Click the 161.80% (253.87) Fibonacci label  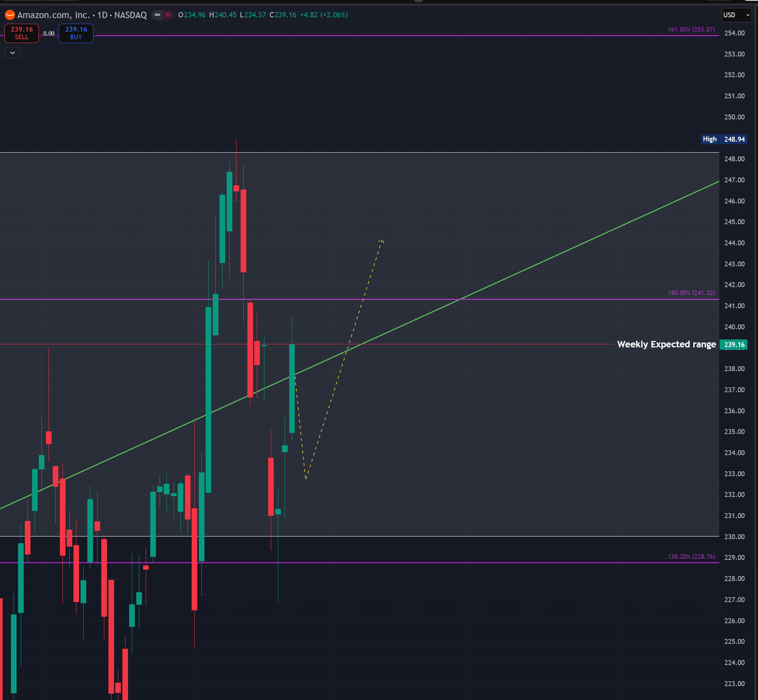691,29
